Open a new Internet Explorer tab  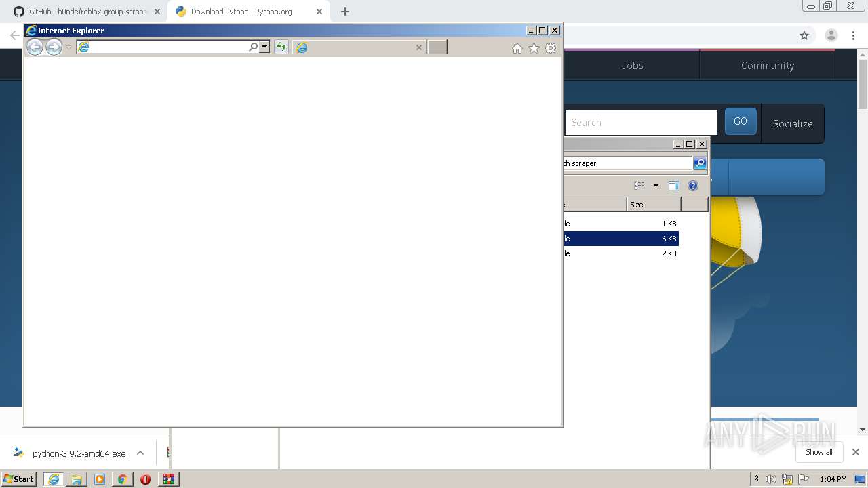(x=437, y=47)
